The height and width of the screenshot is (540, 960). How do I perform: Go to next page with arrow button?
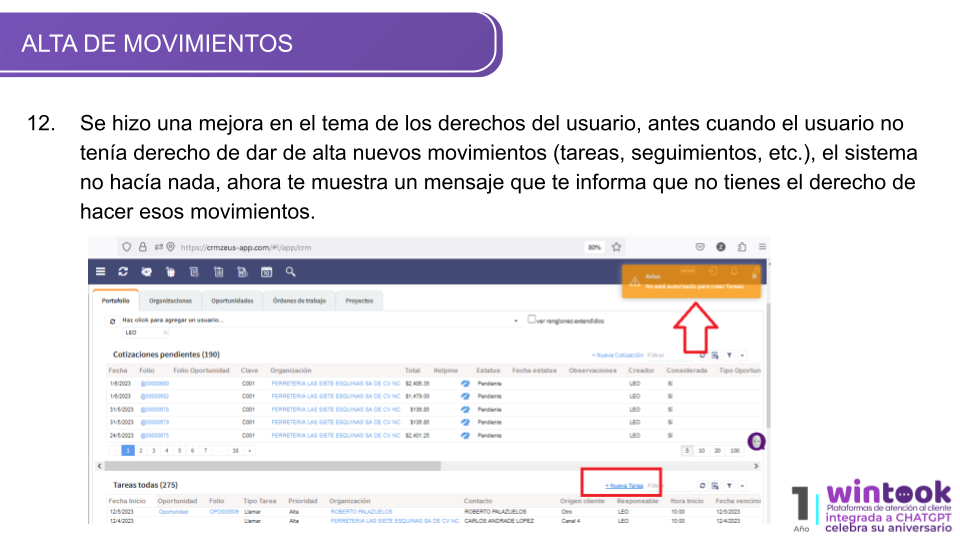pyautogui.click(x=250, y=451)
